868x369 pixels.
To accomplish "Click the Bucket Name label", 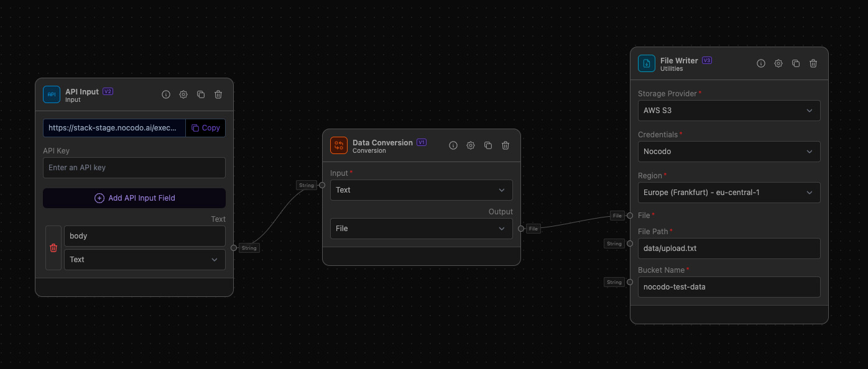I will coord(661,270).
